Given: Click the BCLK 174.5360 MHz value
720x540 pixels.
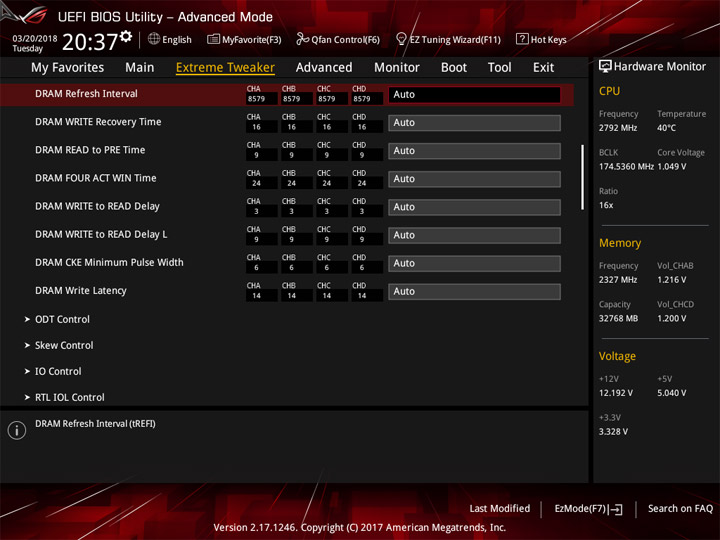Looking at the screenshot, I should point(626,166).
